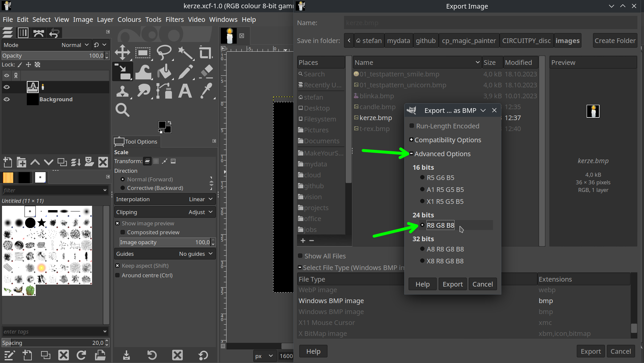Viewport: 644px width, 363px height.
Task: Select the Clone tool
Action: (123, 91)
